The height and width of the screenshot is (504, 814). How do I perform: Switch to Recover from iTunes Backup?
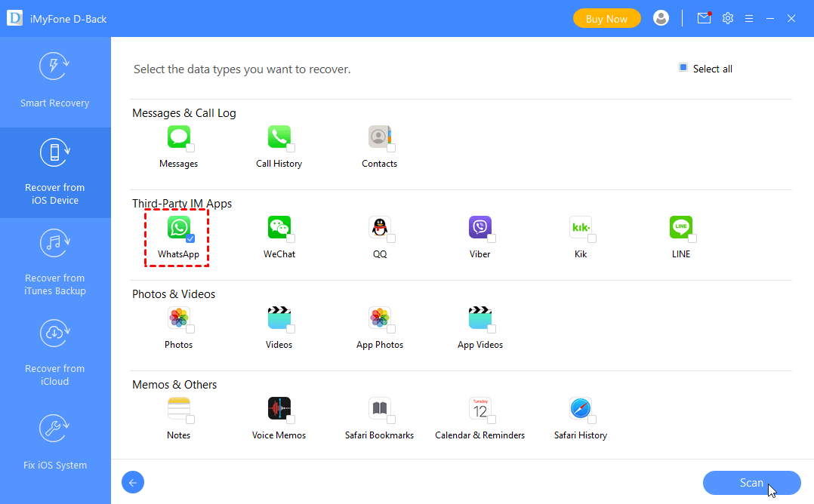click(x=55, y=263)
